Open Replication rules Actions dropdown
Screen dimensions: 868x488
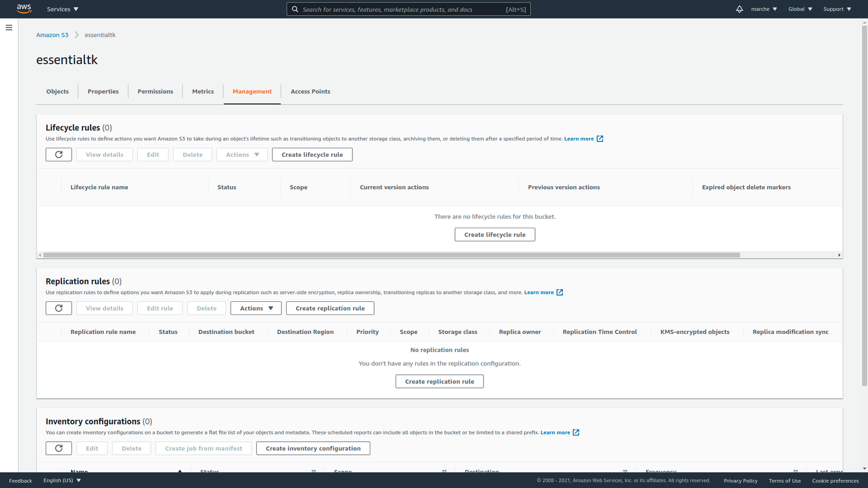coord(256,308)
